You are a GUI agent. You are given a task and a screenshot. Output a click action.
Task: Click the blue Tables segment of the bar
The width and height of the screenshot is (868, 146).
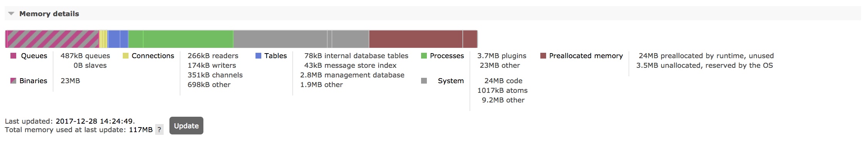tap(118, 39)
